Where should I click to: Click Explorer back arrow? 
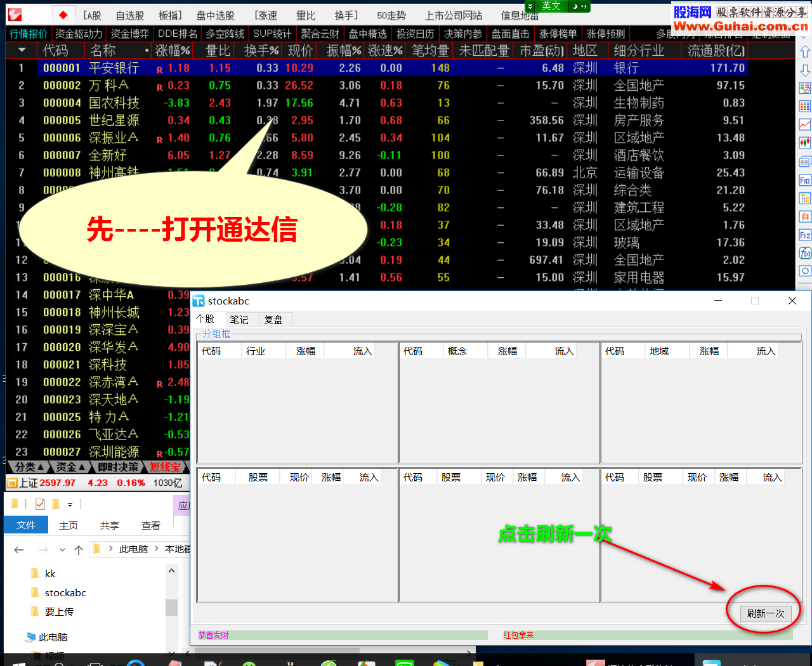(x=19, y=549)
